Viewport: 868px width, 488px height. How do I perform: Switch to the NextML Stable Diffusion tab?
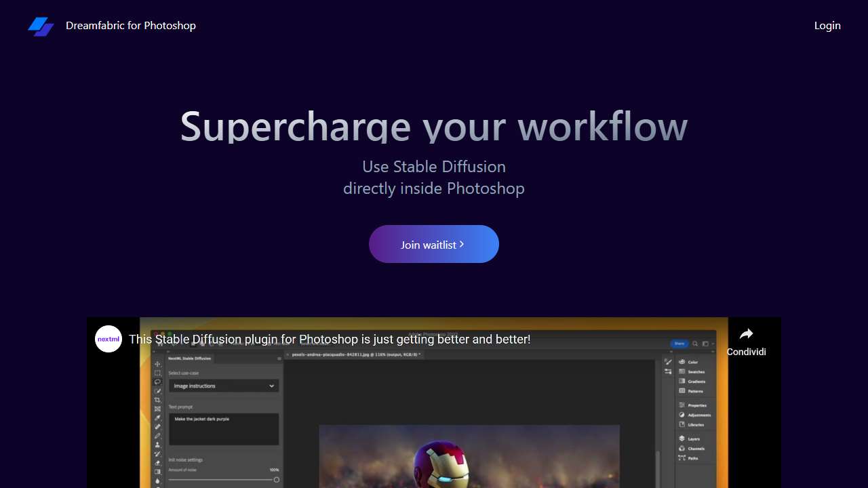[189, 358]
